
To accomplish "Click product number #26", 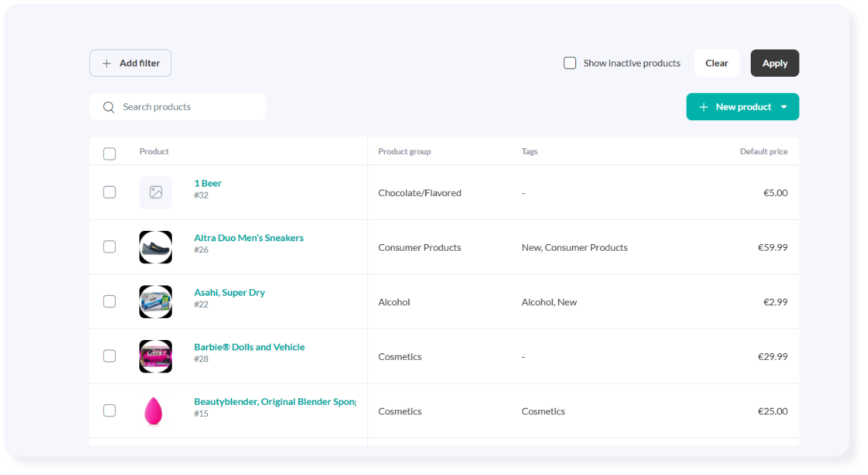I will [x=201, y=250].
